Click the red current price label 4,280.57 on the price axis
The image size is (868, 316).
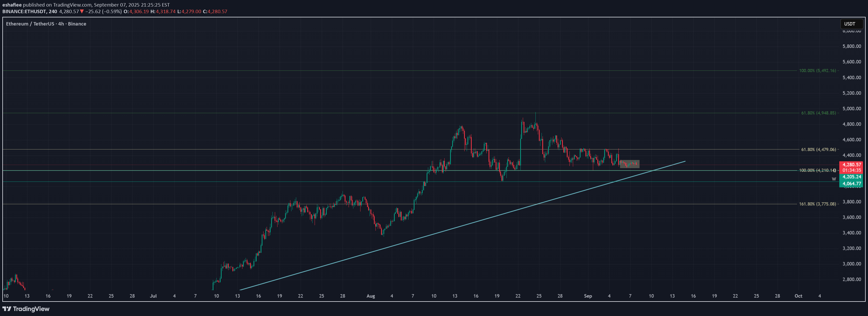click(x=851, y=165)
